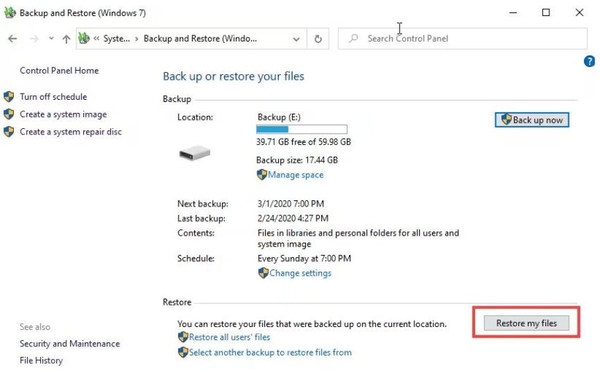The image size is (600, 370).
Task: Open Change settings link
Action: pos(300,273)
